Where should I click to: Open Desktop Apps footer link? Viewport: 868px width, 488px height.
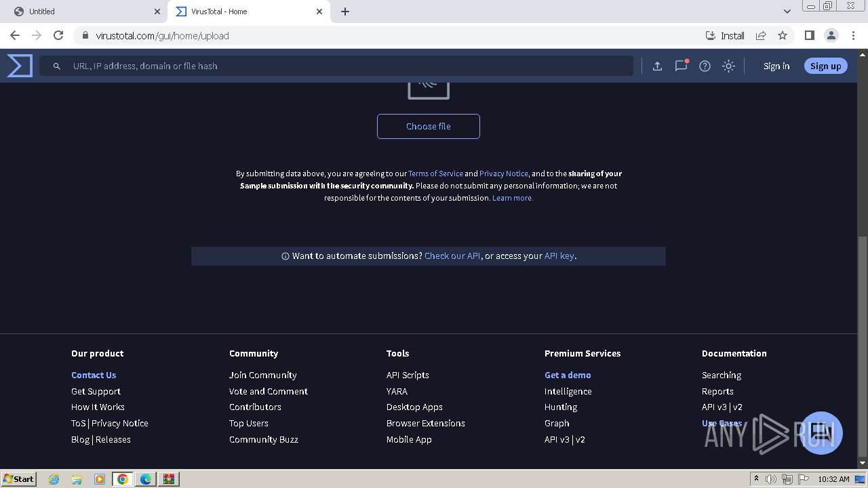click(414, 407)
